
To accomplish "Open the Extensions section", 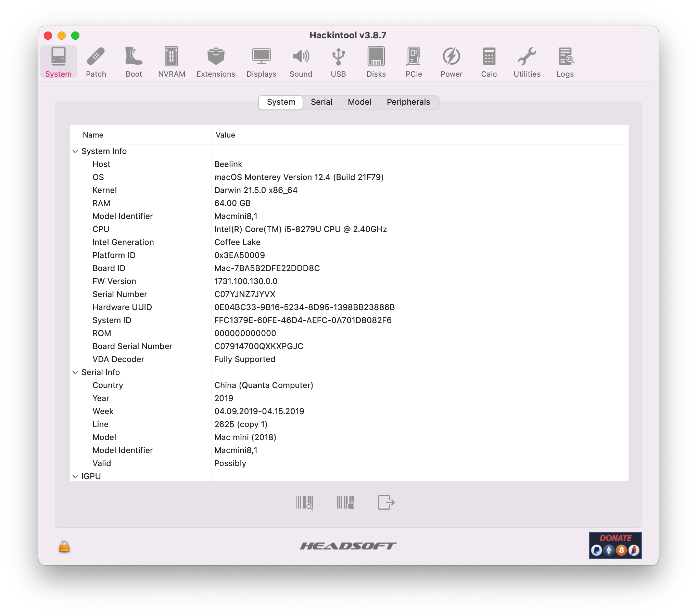I will pyautogui.click(x=216, y=62).
